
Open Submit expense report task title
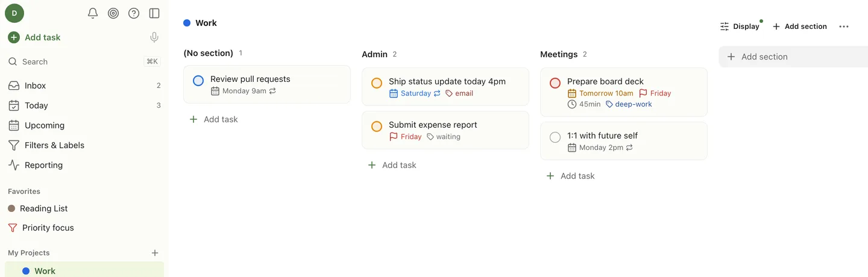433,125
